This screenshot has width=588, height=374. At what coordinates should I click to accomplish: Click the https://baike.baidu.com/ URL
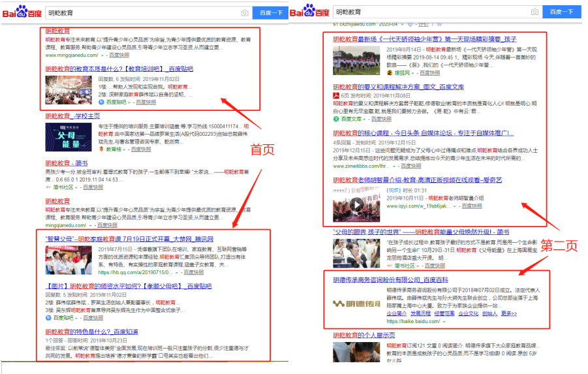point(413,322)
